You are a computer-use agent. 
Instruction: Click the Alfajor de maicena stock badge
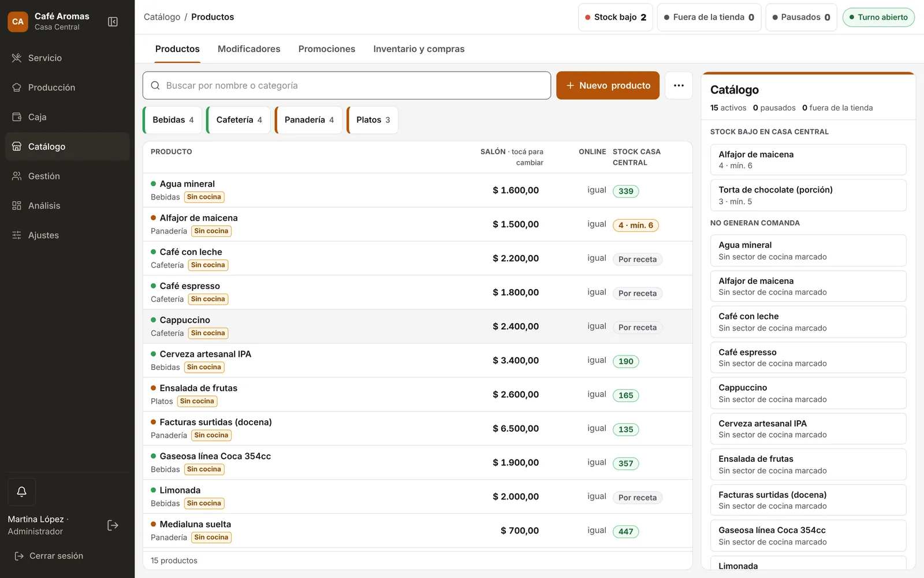coord(635,225)
